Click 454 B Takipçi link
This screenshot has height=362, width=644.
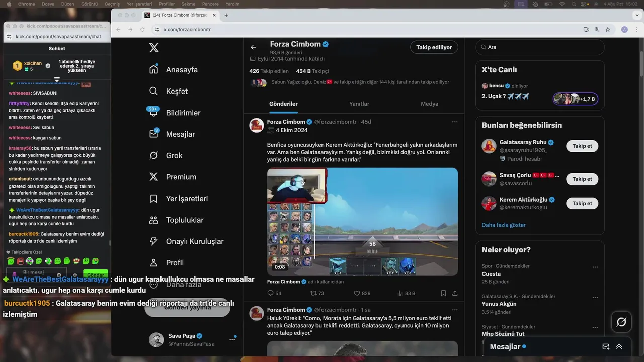312,71
